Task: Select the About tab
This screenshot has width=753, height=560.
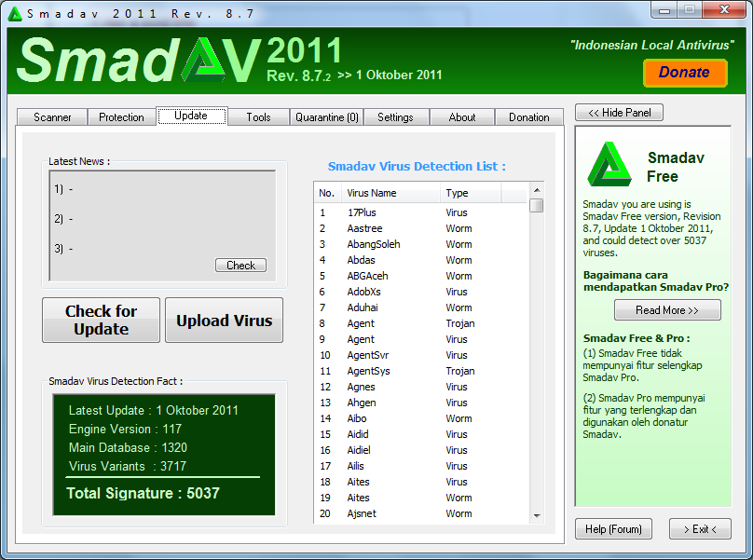Action: [462, 117]
